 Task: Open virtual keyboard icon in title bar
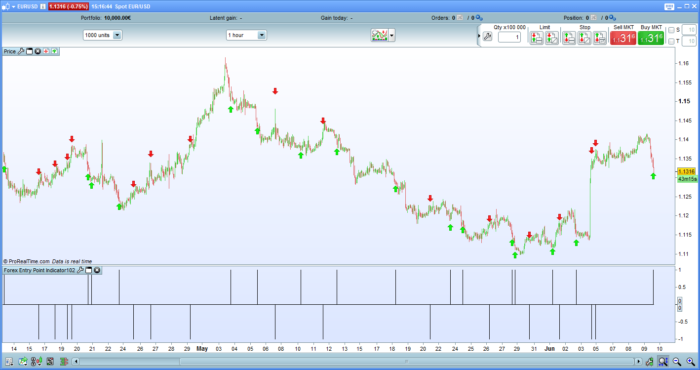(x=669, y=6)
